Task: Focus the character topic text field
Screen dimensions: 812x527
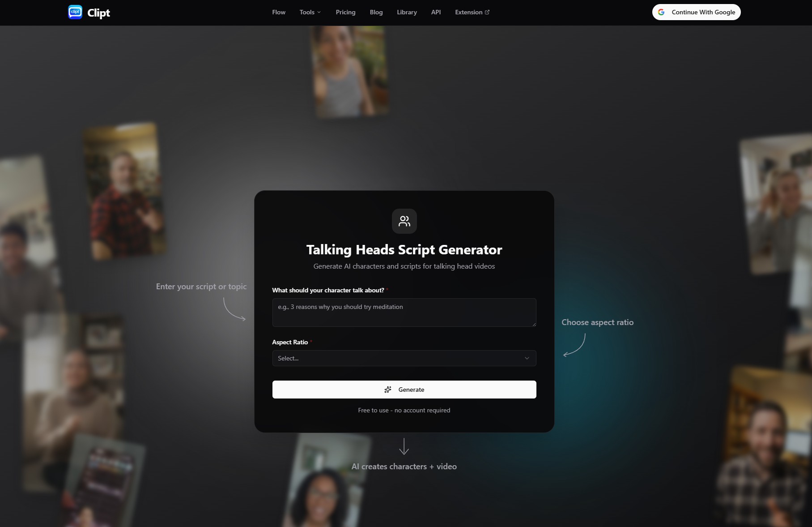Action: [404, 312]
